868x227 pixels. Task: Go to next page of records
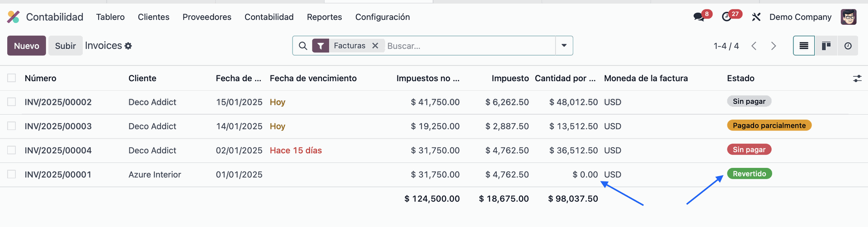pos(774,46)
